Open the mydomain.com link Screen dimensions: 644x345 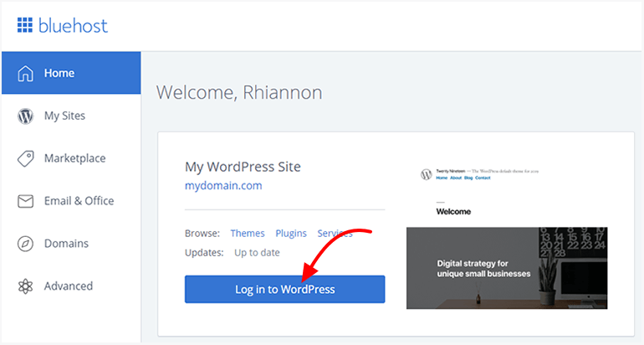[x=223, y=185]
